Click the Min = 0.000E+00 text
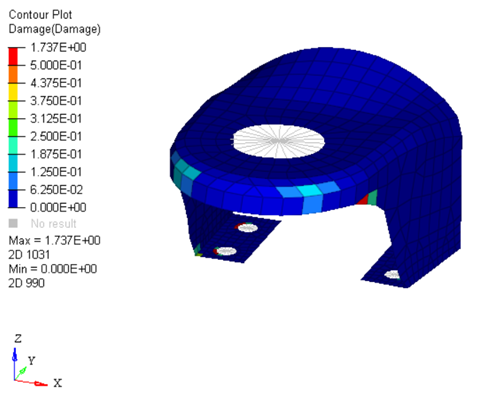 pos(53,269)
